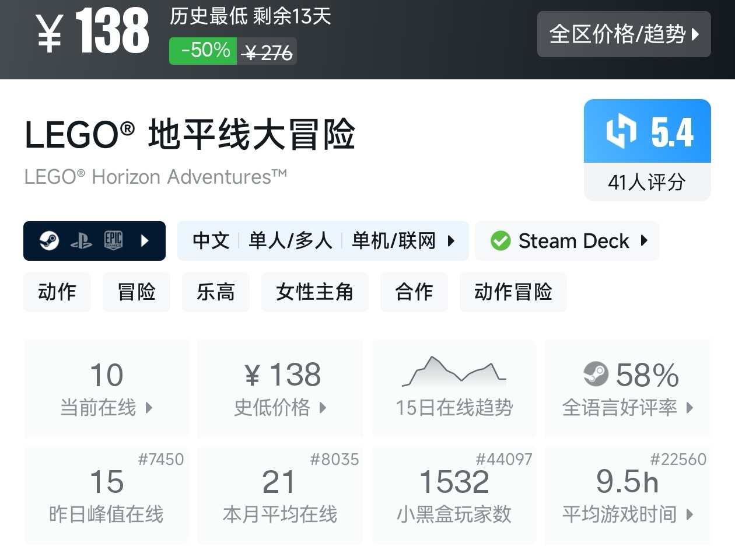735x560 pixels.
Task: Open the 当前在线 current players stat
Action: pos(106,388)
